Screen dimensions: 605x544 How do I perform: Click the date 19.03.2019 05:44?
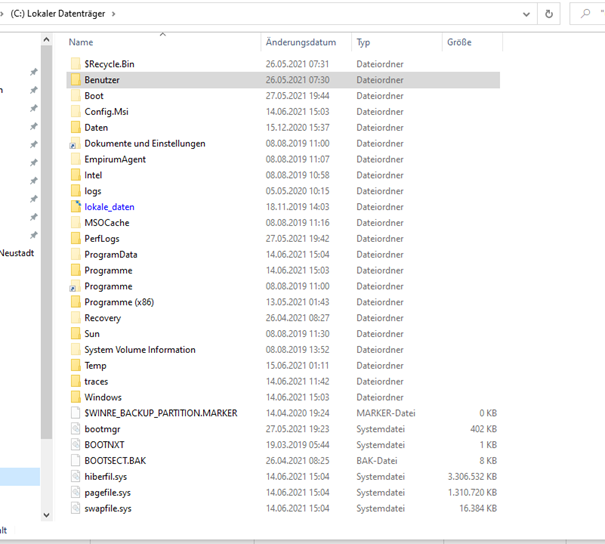[x=297, y=444]
